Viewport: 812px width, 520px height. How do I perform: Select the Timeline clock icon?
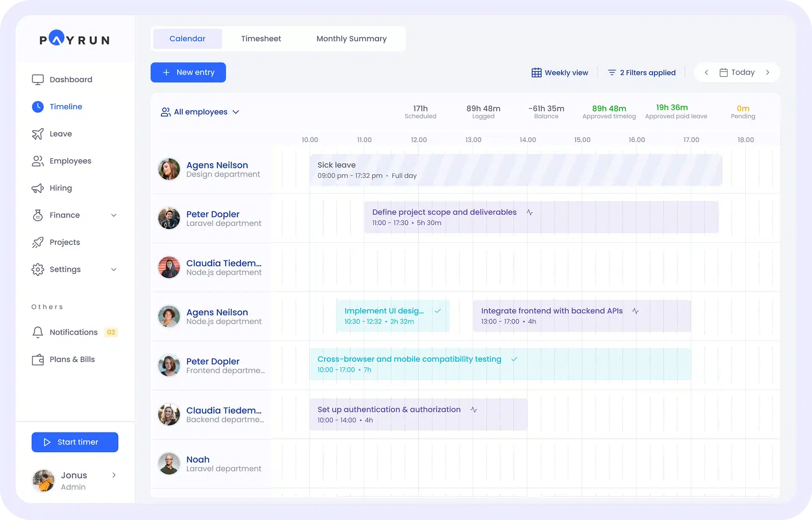[37, 107]
